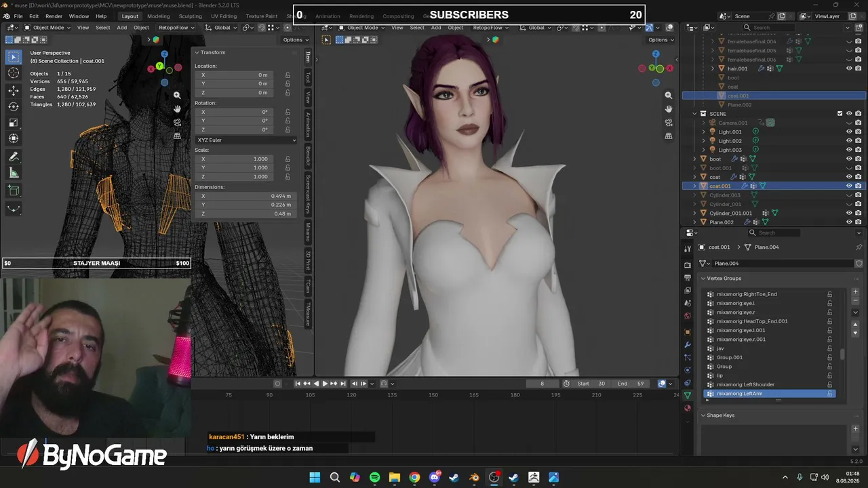Remove the selected vertex group with minus

[856, 301]
